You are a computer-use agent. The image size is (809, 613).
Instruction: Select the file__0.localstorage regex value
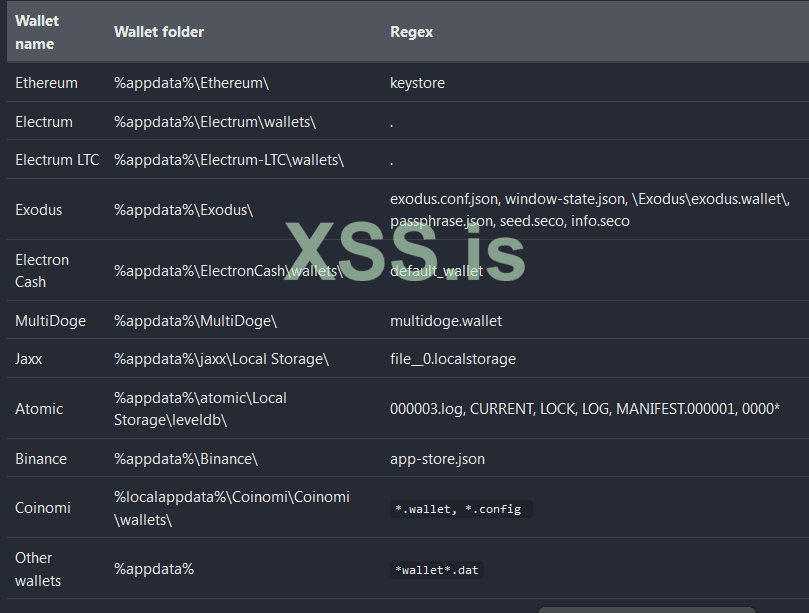pyautogui.click(x=453, y=358)
